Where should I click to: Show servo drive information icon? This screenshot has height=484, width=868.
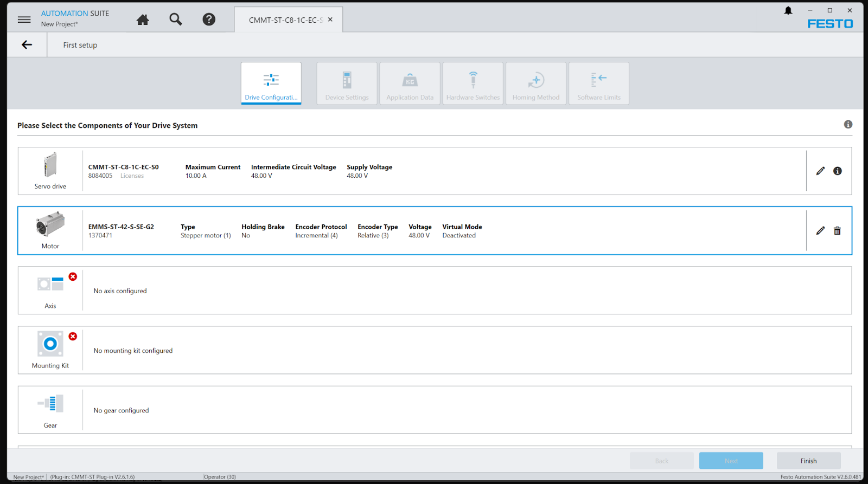838,171
